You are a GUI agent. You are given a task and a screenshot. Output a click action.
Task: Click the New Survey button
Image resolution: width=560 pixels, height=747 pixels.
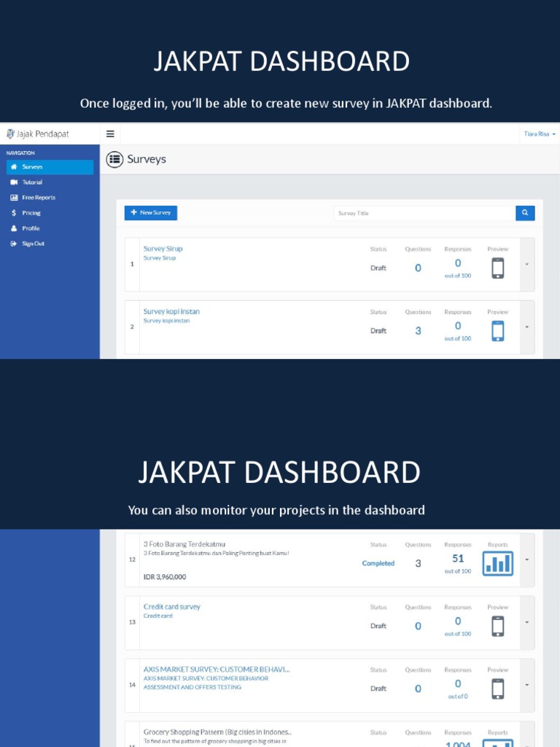pyautogui.click(x=151, y=212)
